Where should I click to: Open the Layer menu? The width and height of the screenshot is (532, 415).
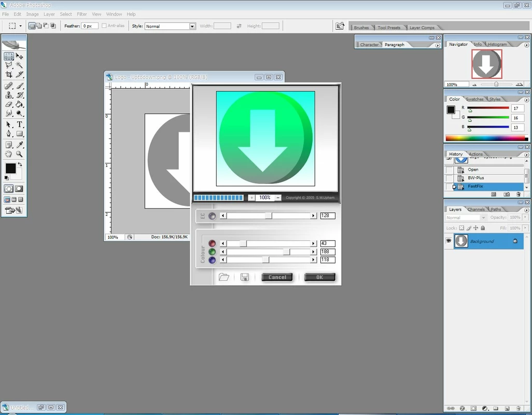coord(49,14)
